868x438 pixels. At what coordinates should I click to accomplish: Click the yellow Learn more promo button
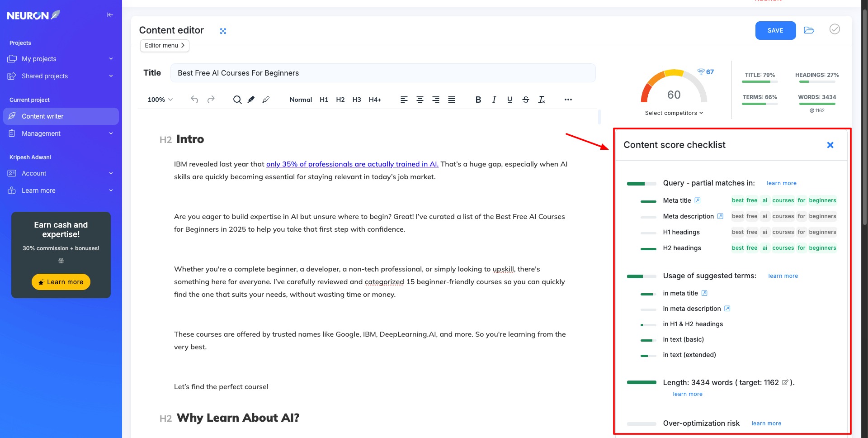tap(61, 282)
